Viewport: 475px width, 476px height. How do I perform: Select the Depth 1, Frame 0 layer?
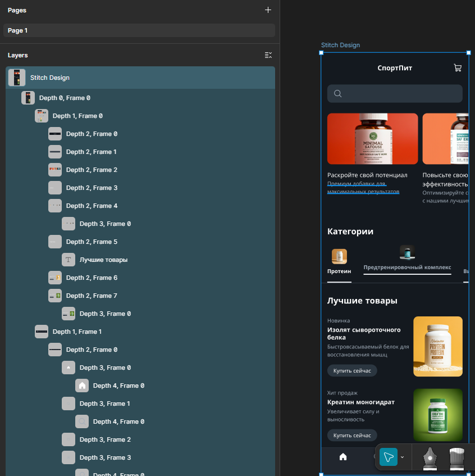point(140,116)
